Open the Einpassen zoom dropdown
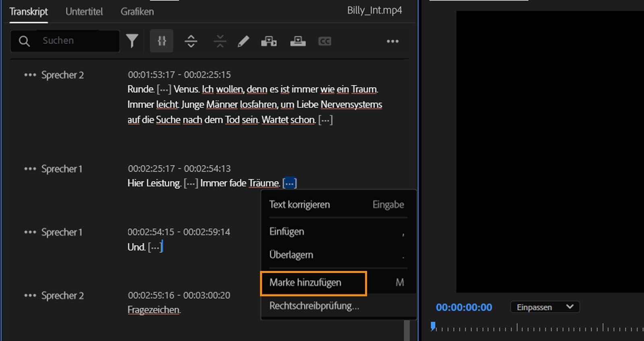644x341 pixels. tap(545, 307)
